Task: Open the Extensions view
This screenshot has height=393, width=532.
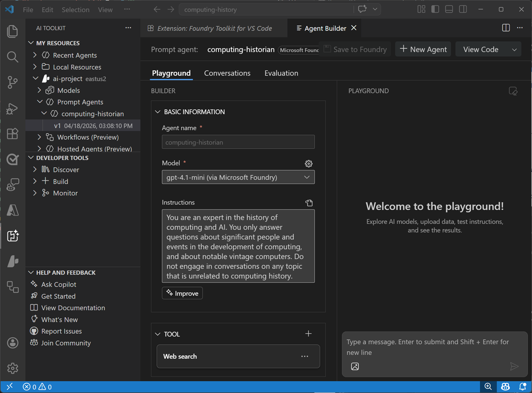Action: point(12,134)
